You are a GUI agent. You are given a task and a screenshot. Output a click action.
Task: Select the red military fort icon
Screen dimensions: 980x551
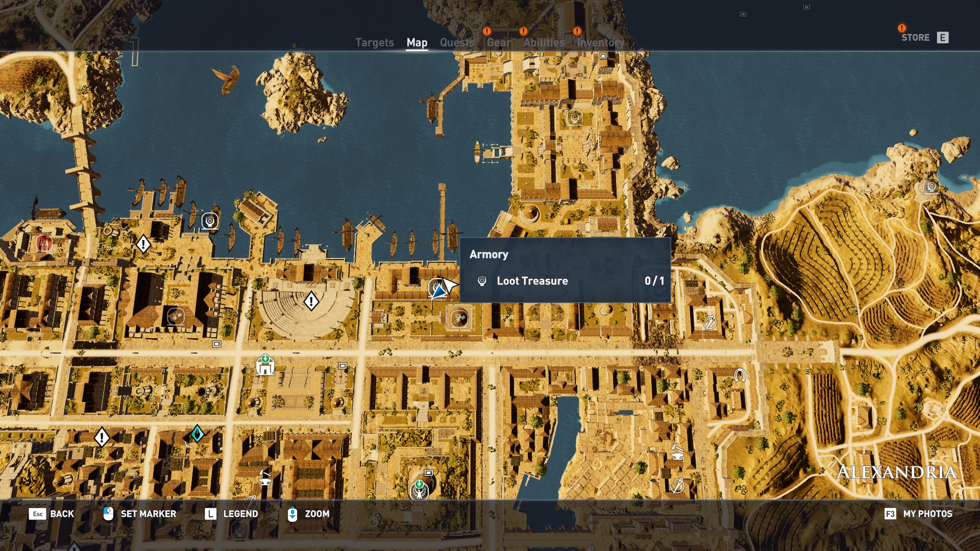[44, 243]
